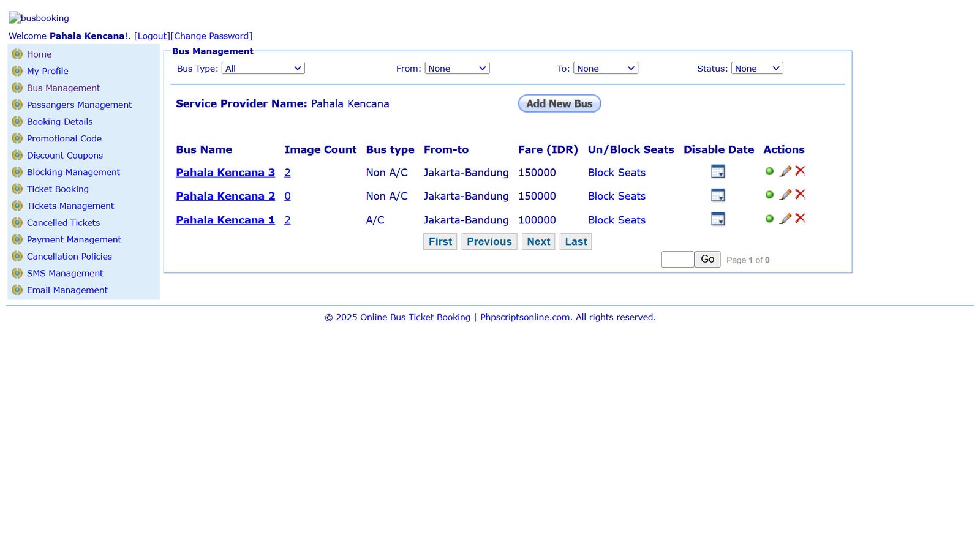The image size is (980, 551).
Task: Click the bullet icon beside My Profile
Action: [17, 71]
